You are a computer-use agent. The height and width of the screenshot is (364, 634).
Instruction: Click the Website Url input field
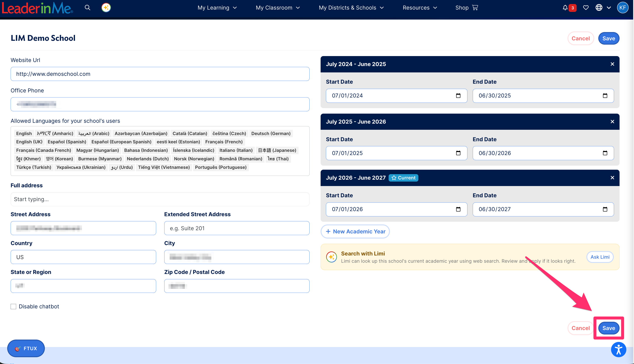tap(160, 74)
